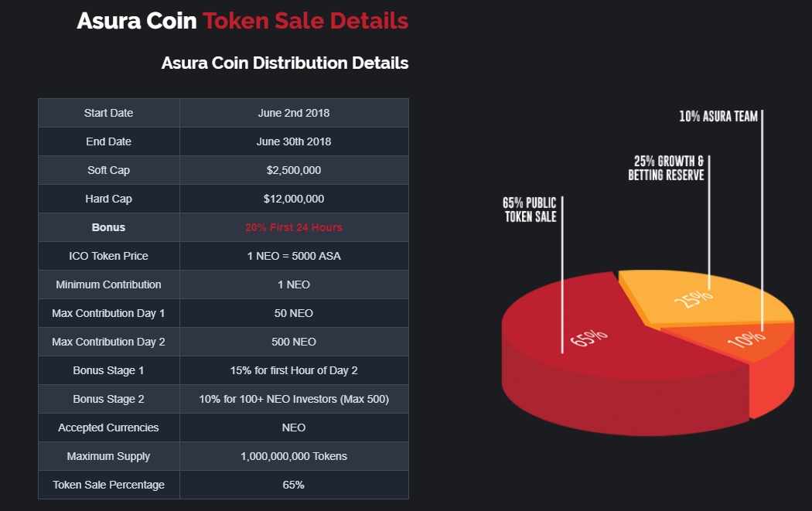Click the 'Minimum Contribution' row label

pos(108,284)
